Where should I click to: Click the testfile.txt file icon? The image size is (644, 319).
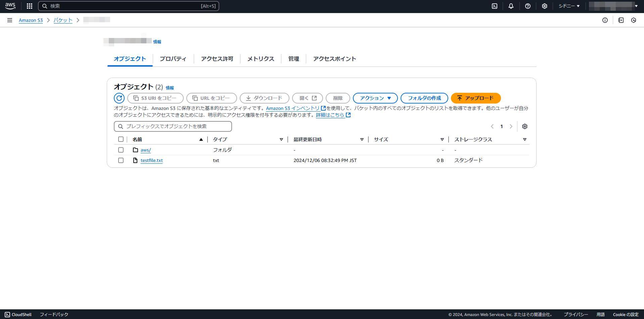click(135, 160)
